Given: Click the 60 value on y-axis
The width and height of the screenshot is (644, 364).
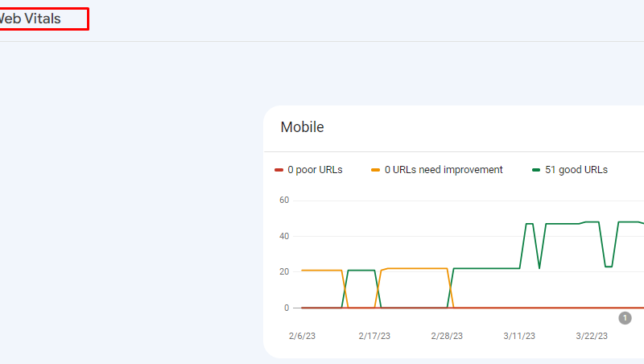Looking at the screenshot, I should pos(283,200).
